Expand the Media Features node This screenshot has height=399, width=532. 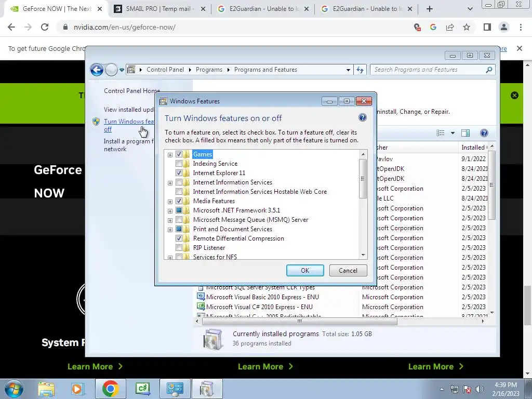(170, 202)
